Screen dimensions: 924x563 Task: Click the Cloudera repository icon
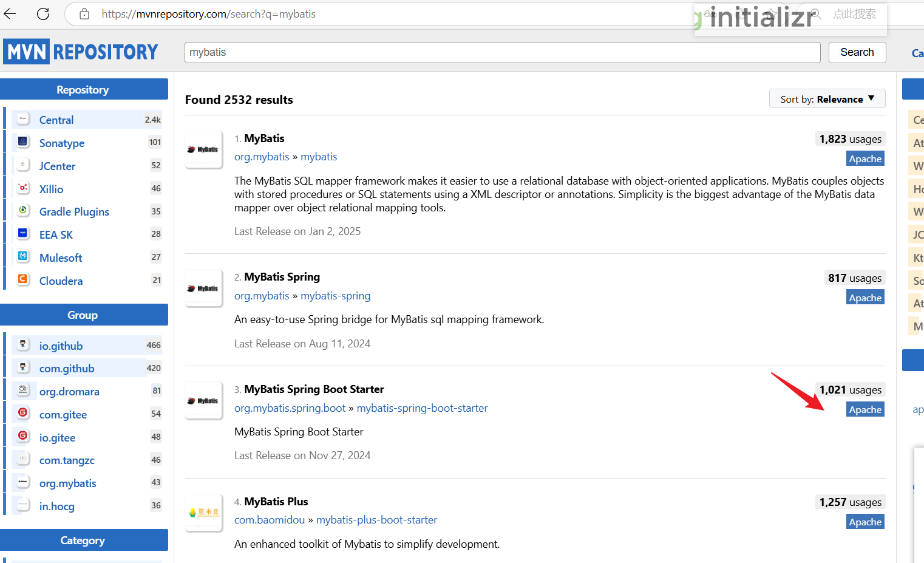[x=23, y=280]
